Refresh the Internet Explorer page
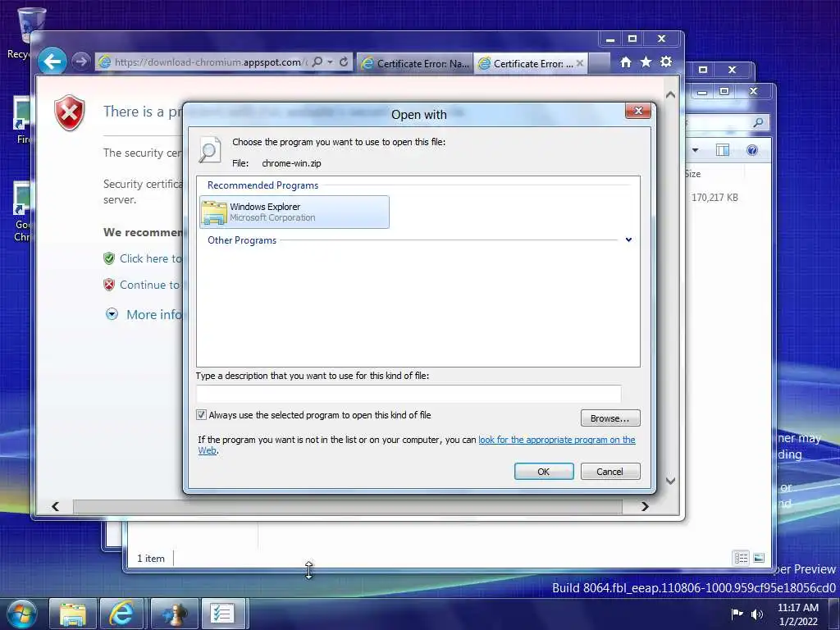 tap(344, 62)
